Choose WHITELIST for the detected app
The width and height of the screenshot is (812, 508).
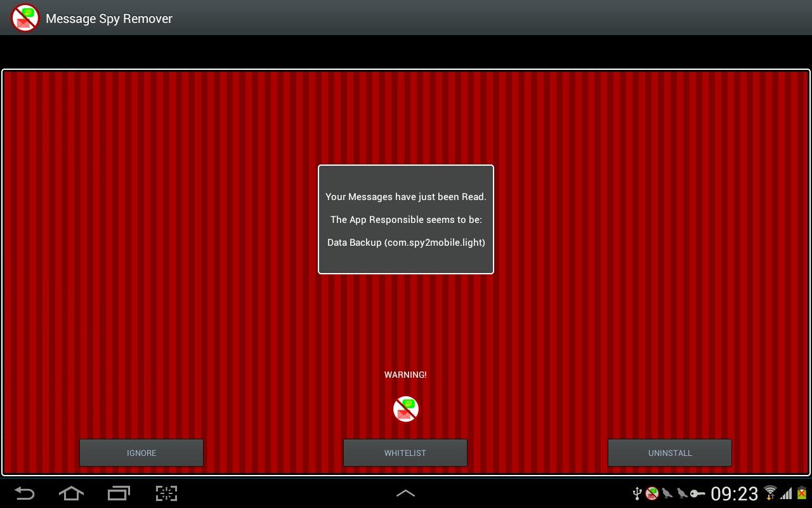405,453
